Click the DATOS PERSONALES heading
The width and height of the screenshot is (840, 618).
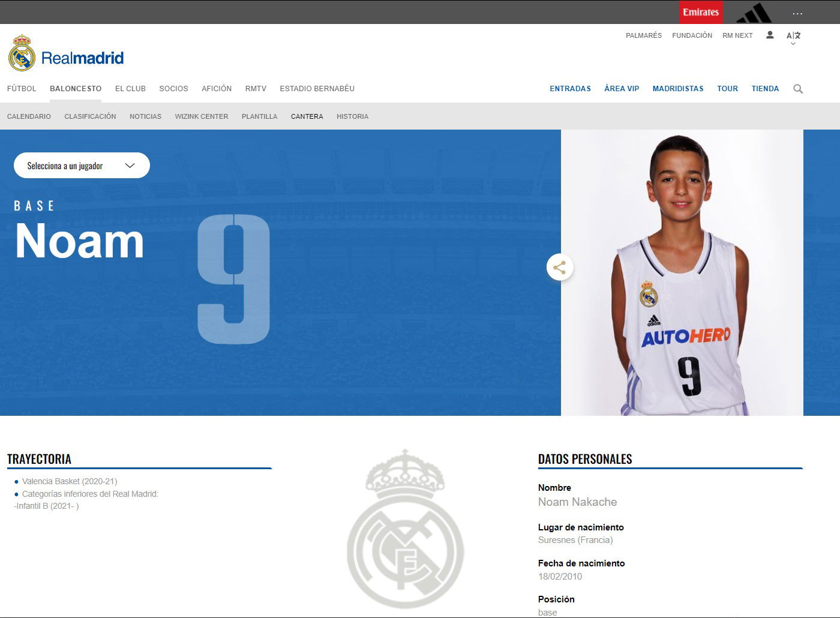[x=585, y=459]
